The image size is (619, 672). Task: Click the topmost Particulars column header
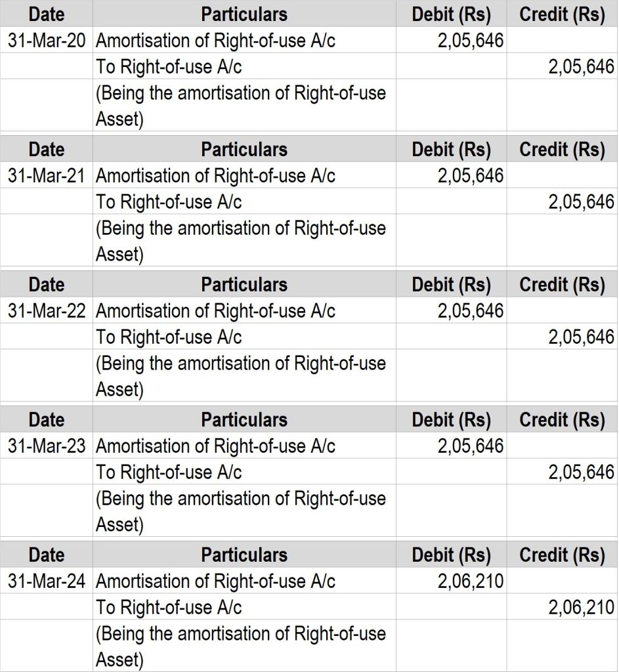[244, 14]
